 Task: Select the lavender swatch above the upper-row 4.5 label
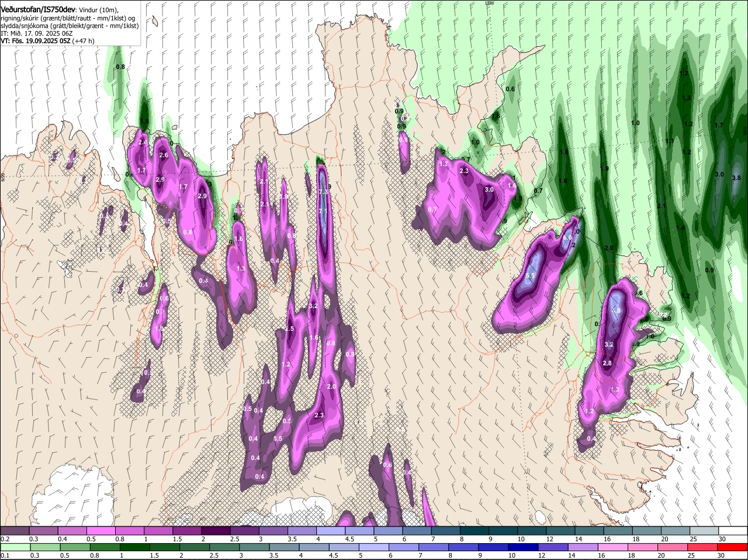360,530
